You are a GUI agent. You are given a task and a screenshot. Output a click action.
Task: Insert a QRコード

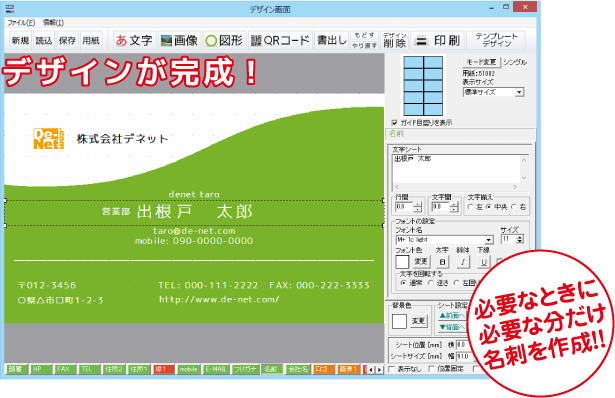(280, 40)
